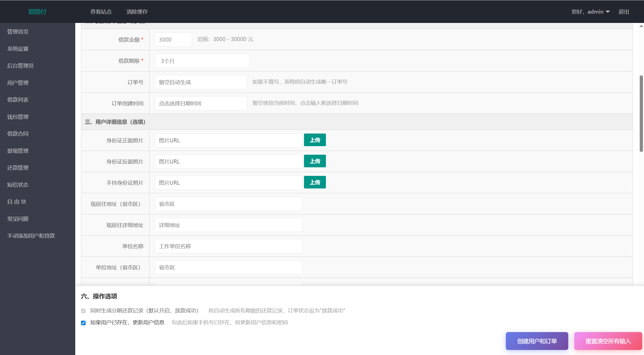
Task: Click the 创建用户和订单 button
Action: coord(537,341)
